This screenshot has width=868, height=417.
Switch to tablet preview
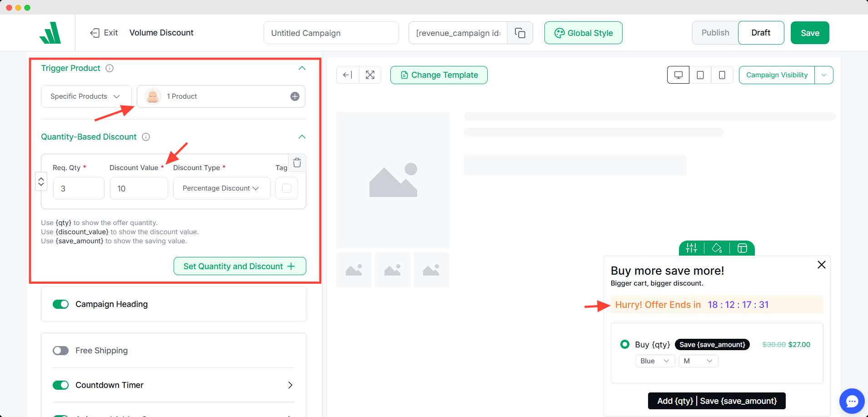[700, 75]
